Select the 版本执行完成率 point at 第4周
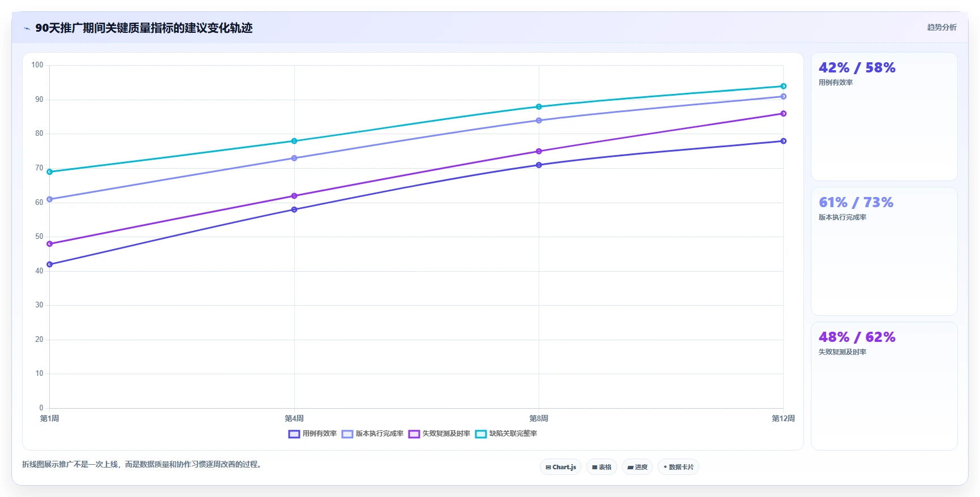The width and height of the screenshot is (980, 497). point(294,158)
